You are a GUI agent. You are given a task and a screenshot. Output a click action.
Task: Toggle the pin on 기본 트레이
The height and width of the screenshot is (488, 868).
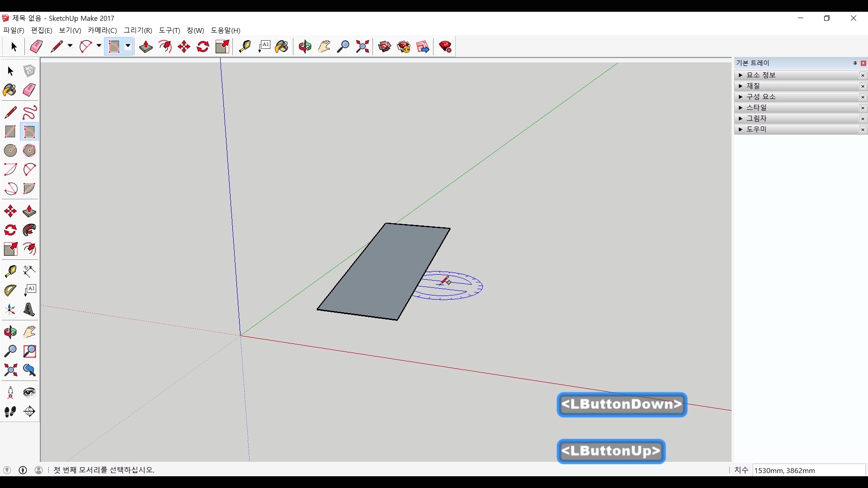pyautogui.click(x=855, y=63)
